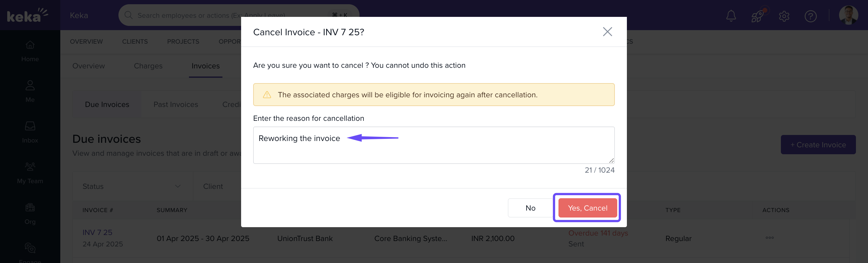Go to Home in the sidebar

[x=30, y=51]
